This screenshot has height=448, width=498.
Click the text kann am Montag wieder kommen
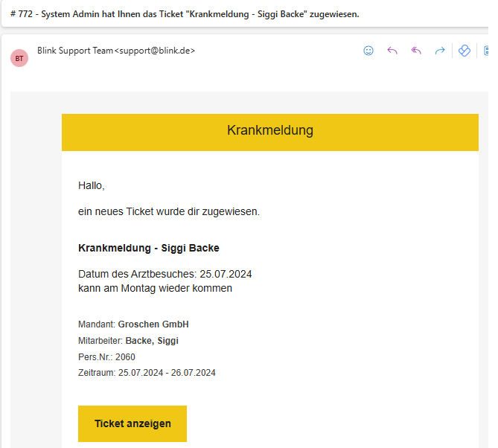(155, 288)
